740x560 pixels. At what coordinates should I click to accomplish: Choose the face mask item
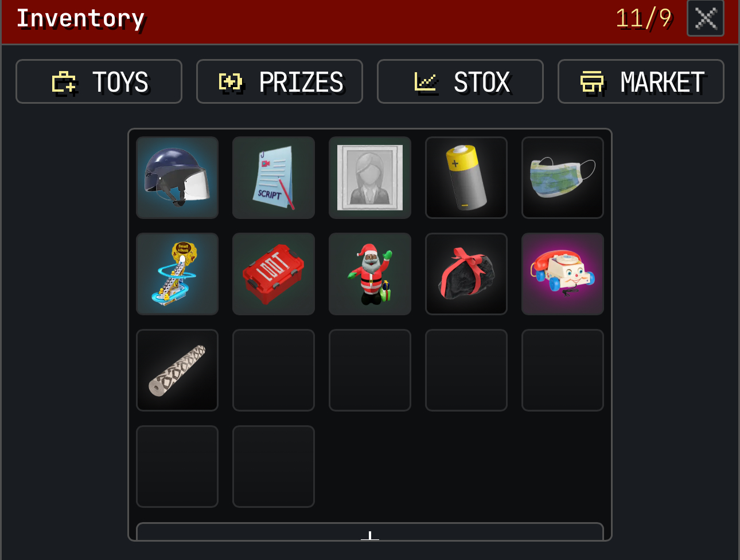563,178
